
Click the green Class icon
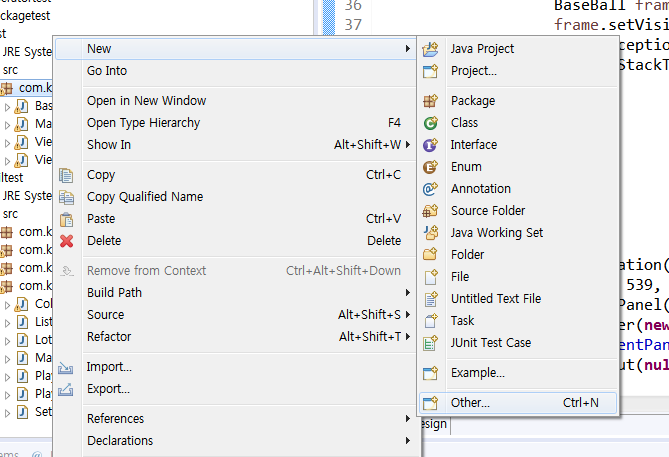430,123
